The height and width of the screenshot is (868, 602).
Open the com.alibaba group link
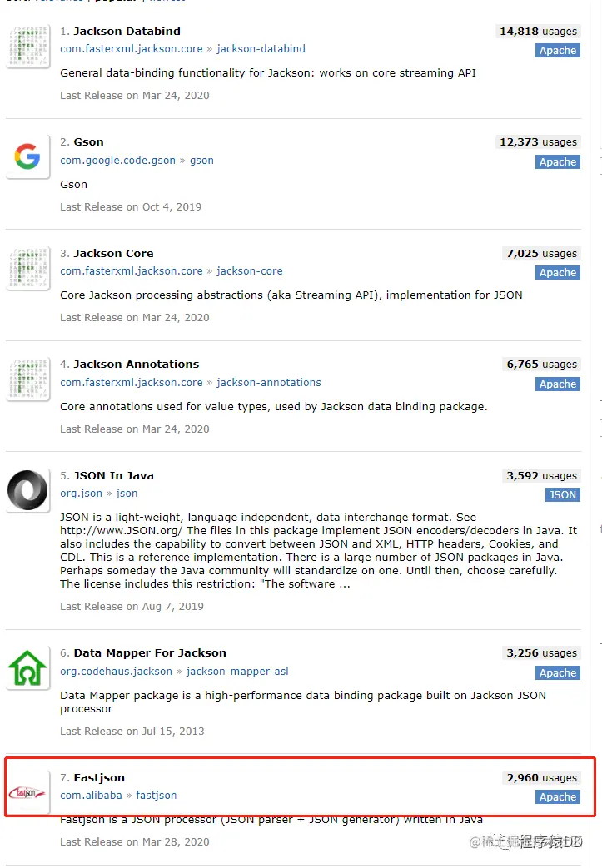pyautogui.click(x=91, y=796)
